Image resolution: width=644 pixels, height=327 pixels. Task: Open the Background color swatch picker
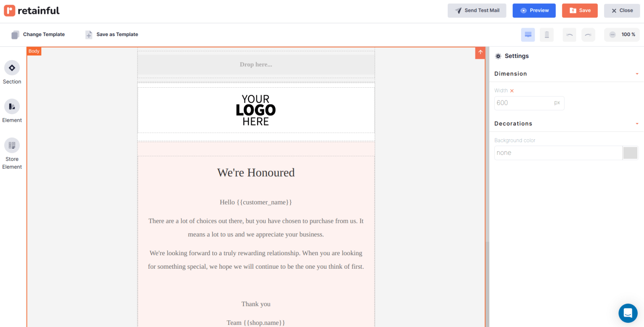630,153
